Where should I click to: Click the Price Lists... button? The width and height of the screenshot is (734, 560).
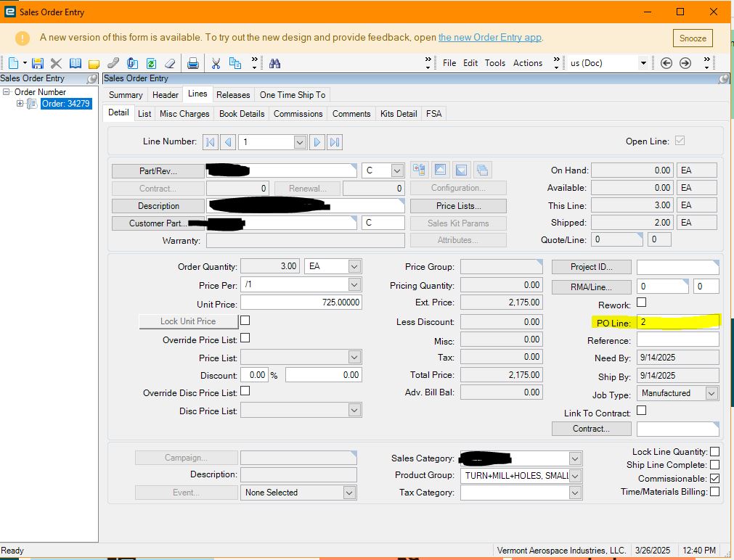(458, 206)
